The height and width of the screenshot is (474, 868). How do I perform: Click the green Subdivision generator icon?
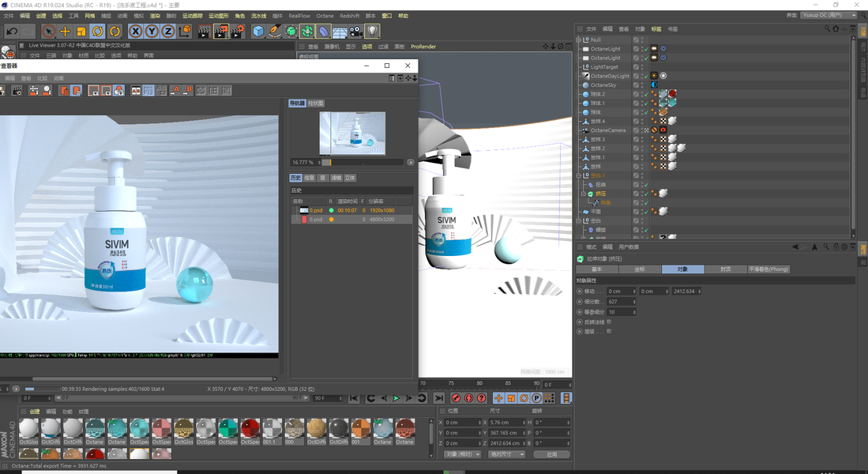291,32
